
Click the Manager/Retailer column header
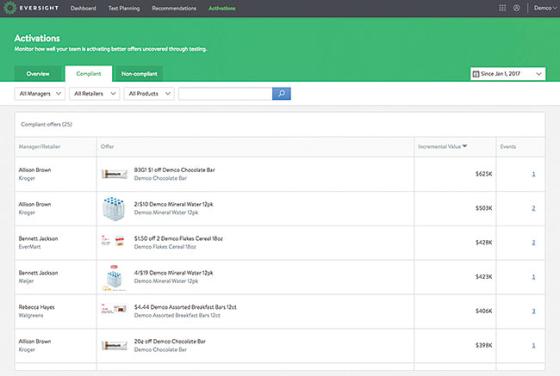(x=39, y=146)
